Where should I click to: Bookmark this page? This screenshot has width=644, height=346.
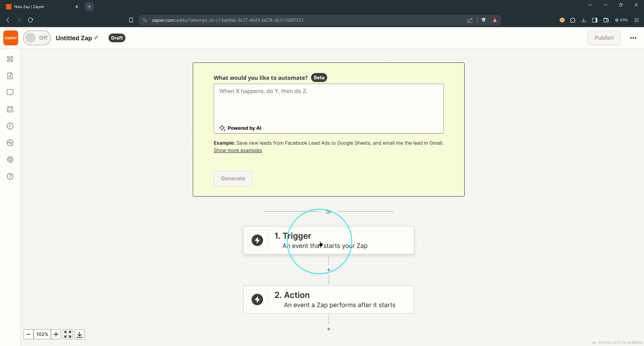click(131, 20)
